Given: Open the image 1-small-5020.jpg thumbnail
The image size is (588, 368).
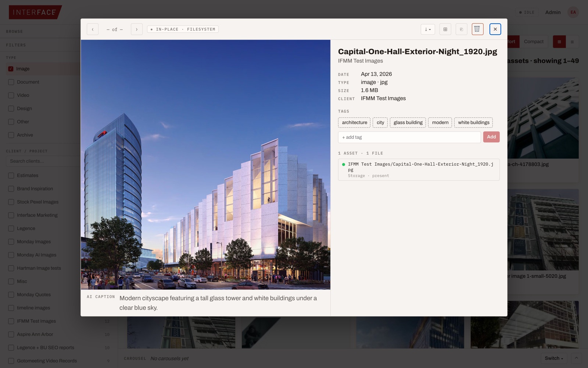Looking at the screenshot, I should pos(543,230).
